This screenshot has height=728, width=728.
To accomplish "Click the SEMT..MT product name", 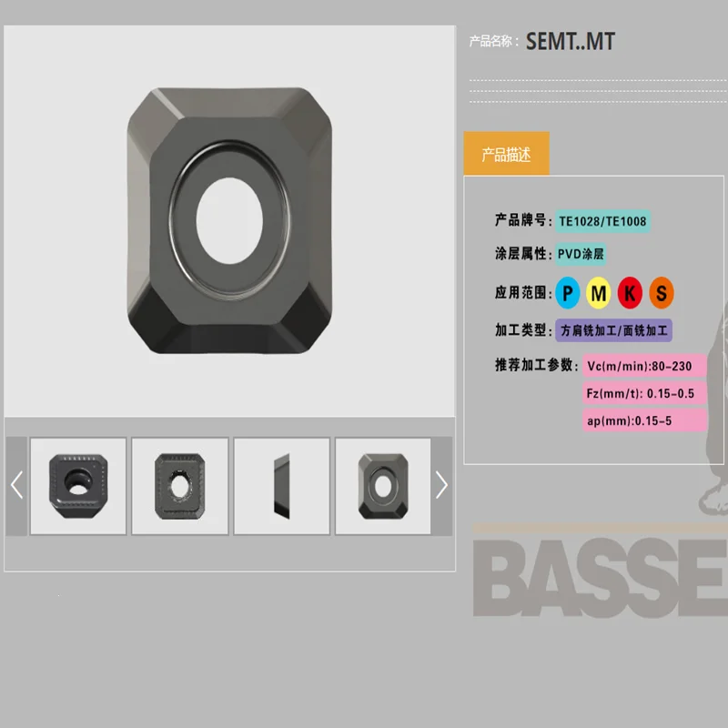I will coord(571,41).
